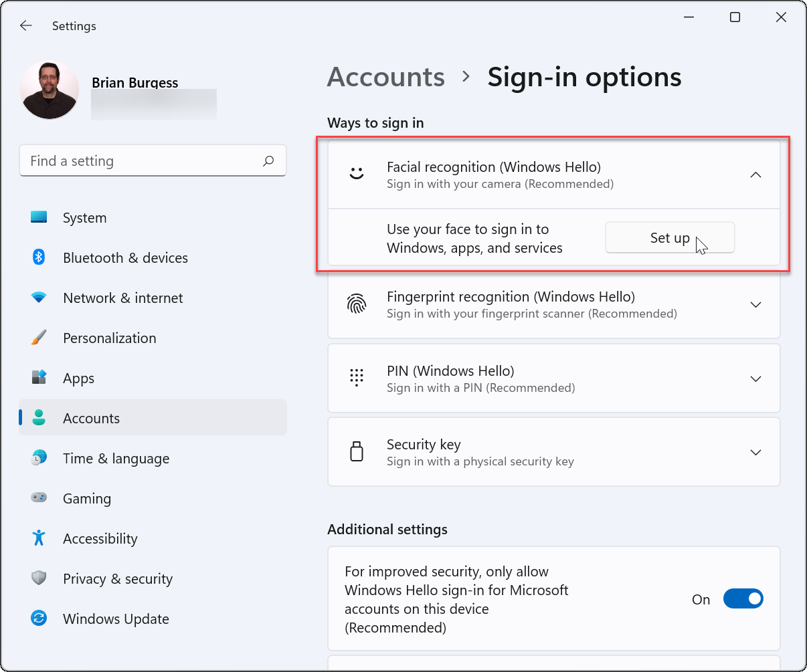The width and height of the screenshot is (807, 672).
Task: Click the Bluetooth & devices icon
Action: 39,257
